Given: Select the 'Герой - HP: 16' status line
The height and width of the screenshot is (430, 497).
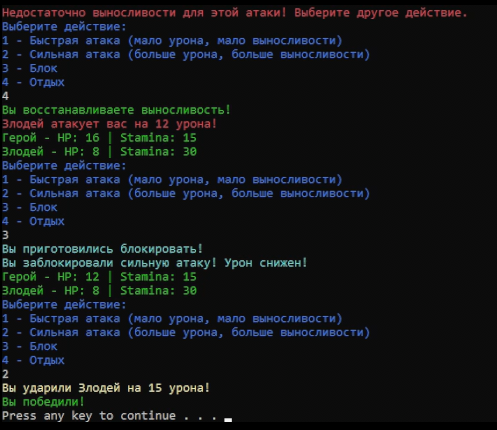Looking at the screenshot, I should coord(99,138).
